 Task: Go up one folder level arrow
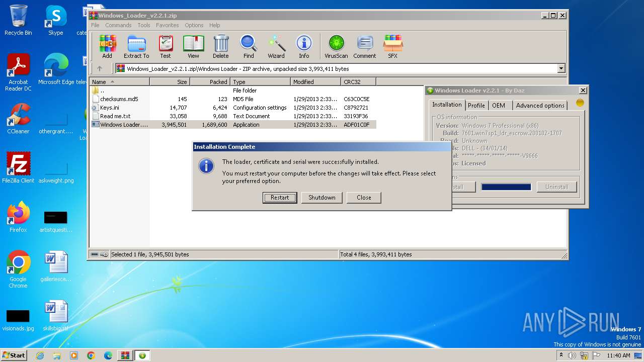click(x=100, y=69)
